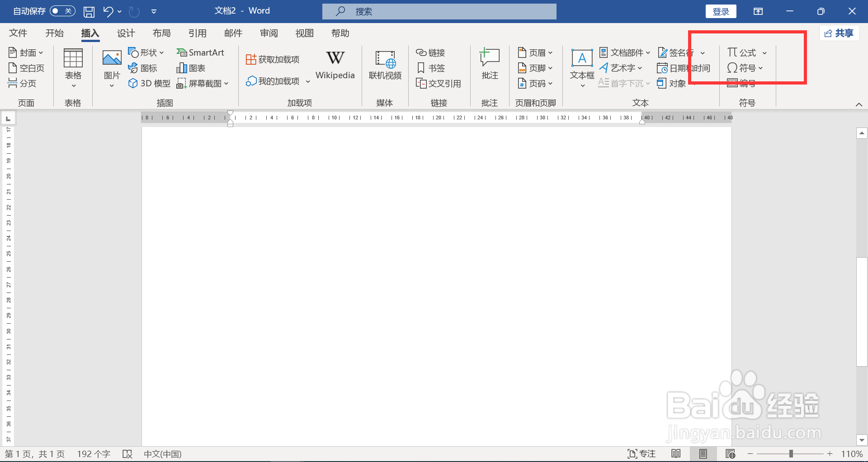Open Ribbon Display Options icon

tap(758, 11)
